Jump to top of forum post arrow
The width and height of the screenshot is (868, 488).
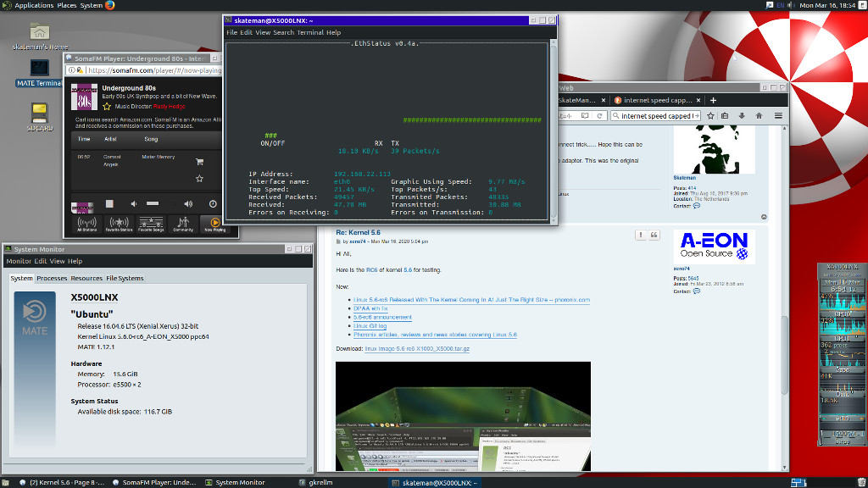coord(764,217)
